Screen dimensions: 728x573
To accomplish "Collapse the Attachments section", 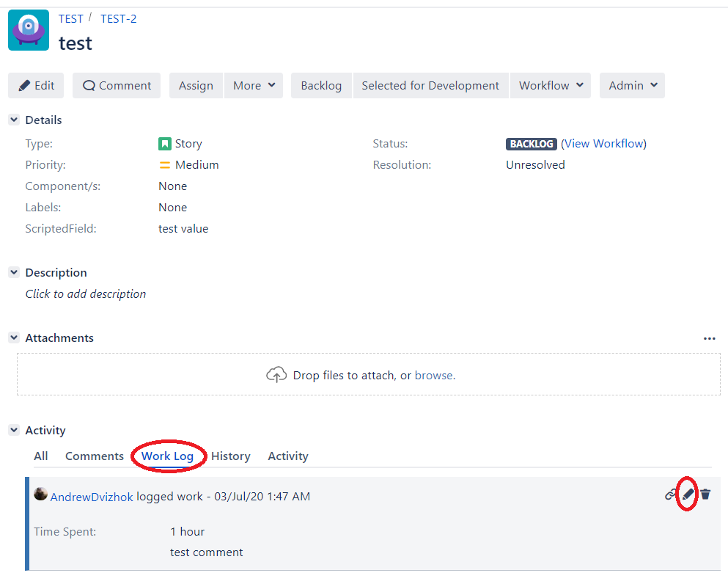I will [14, 337].
